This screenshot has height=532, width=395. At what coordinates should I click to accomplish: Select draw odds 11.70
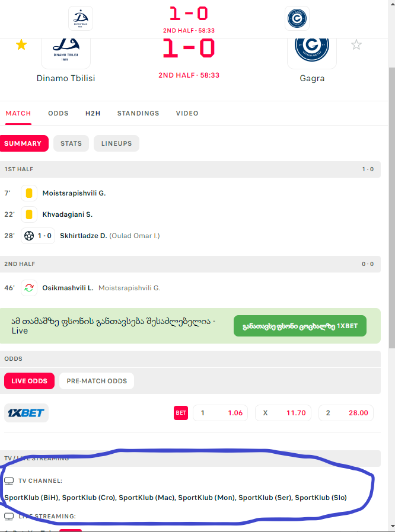[283, 413]
